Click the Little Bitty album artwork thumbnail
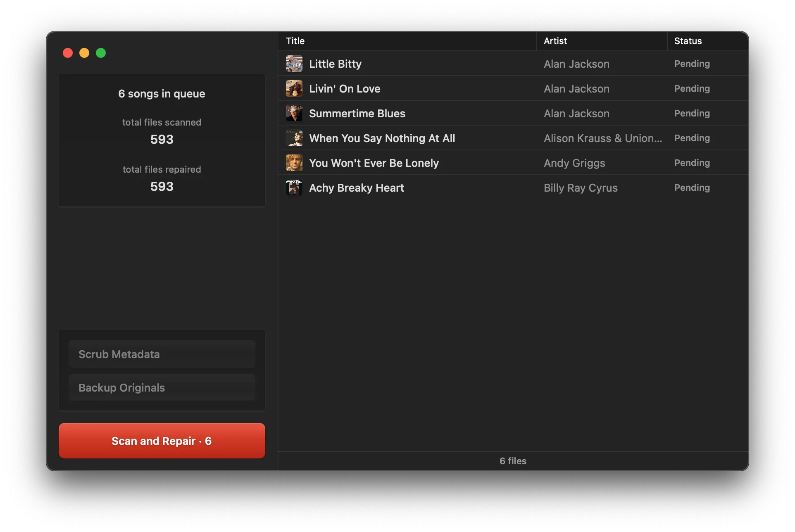The width and height of the screenshot is (795, 532). (x=294, y=64)
